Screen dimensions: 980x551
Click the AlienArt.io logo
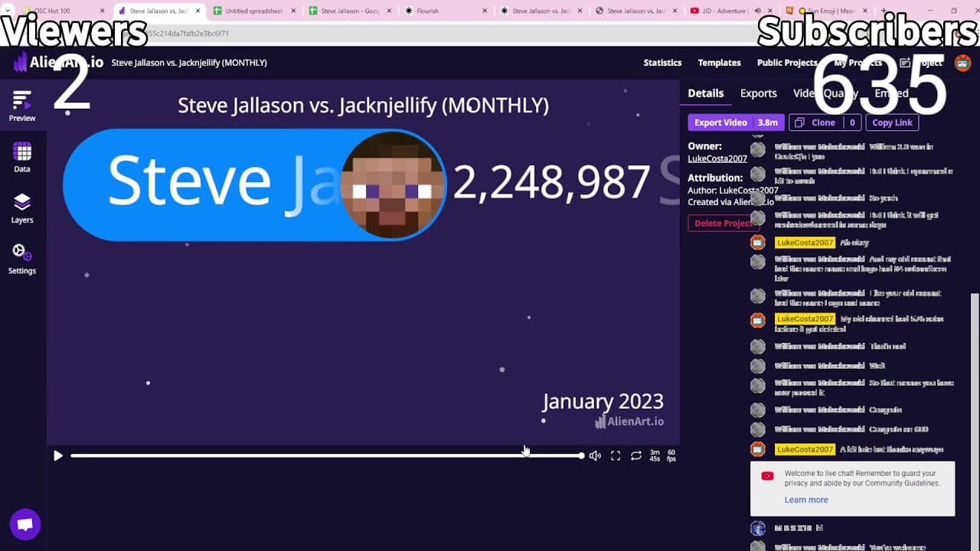(59, 63)
